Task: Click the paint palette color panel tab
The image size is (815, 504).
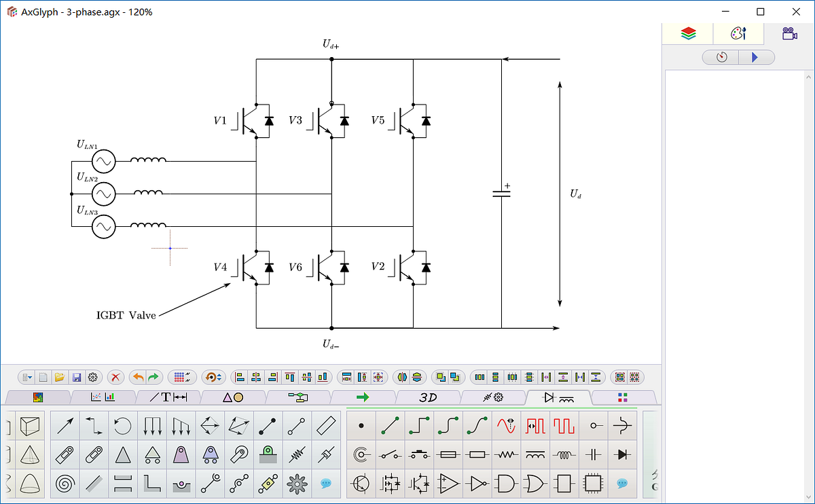Action: pos(738,33)
